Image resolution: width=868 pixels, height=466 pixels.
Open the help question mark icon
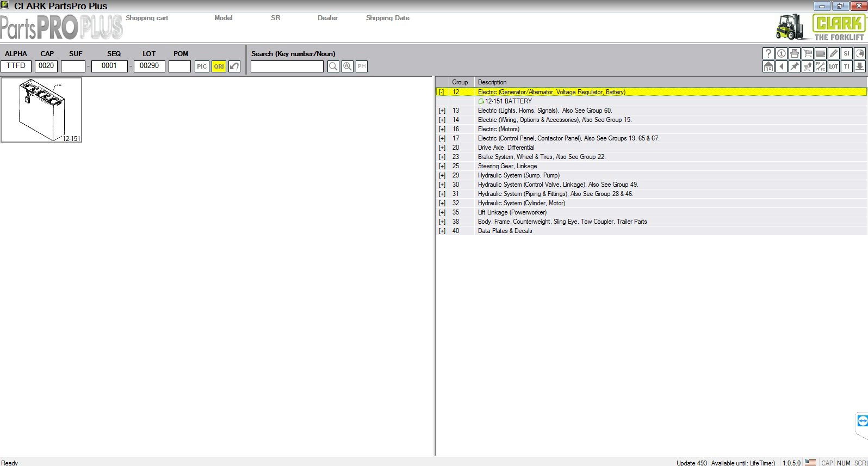point(768,53)
